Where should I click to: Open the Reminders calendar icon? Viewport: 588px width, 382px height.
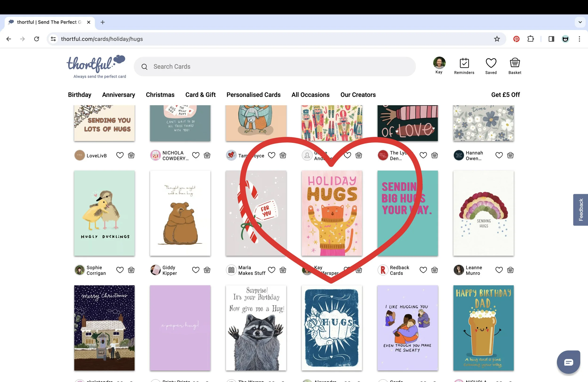point(464,63)
